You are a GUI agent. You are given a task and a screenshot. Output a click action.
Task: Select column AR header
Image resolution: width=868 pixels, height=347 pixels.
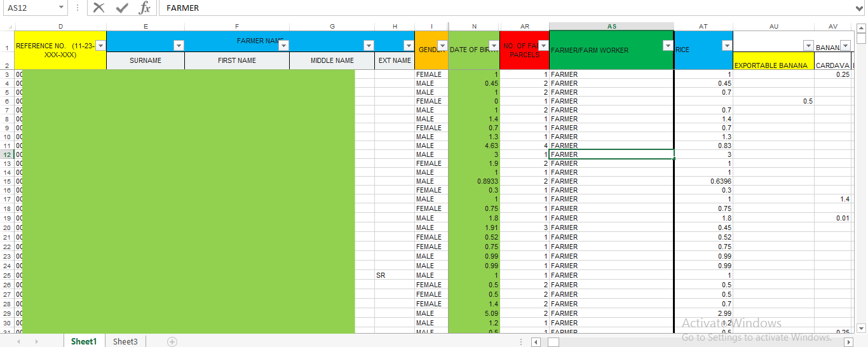525,27
